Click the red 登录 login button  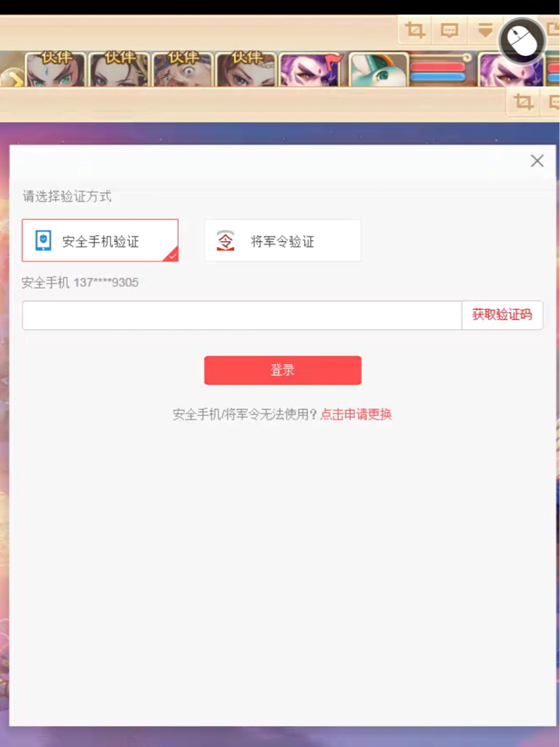282,370
